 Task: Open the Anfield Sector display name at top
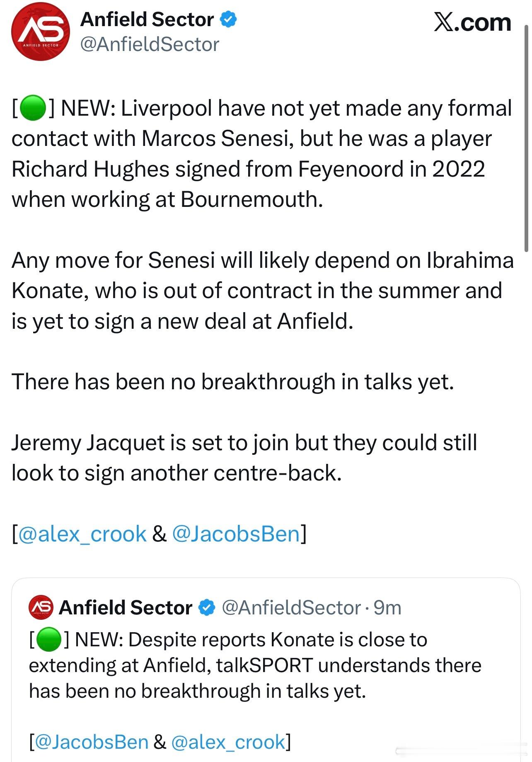tap(147, 19)
